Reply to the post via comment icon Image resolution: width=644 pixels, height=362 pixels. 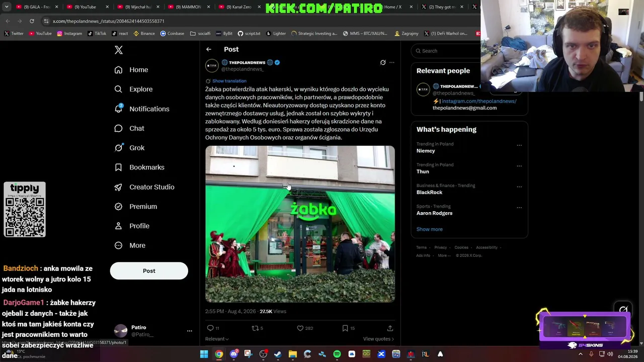tap(210, 328)
